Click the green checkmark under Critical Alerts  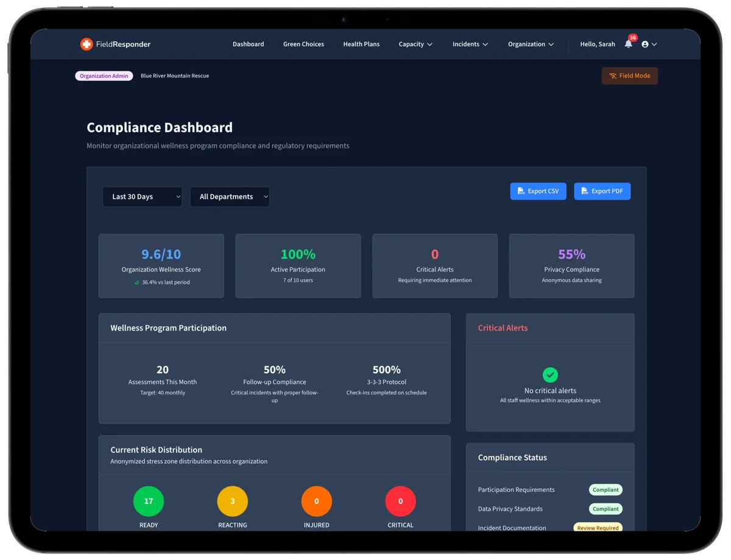pos(550,375)
